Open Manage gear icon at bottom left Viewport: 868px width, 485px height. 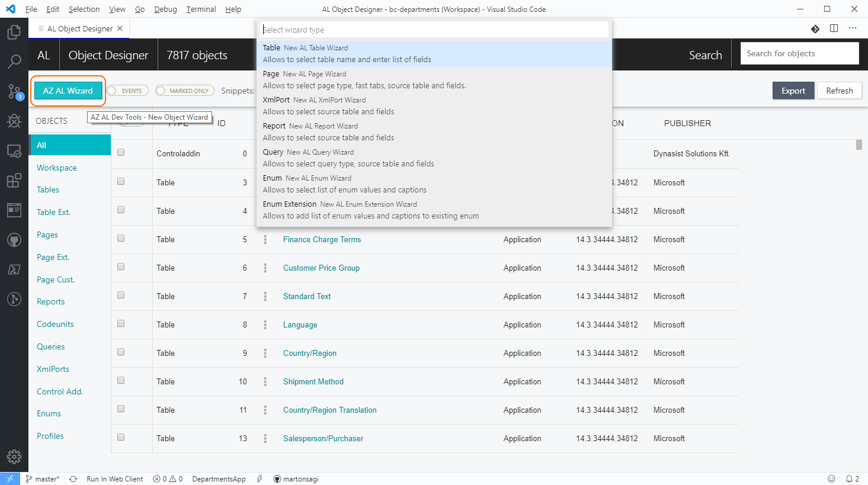click(x=14, y=457)
